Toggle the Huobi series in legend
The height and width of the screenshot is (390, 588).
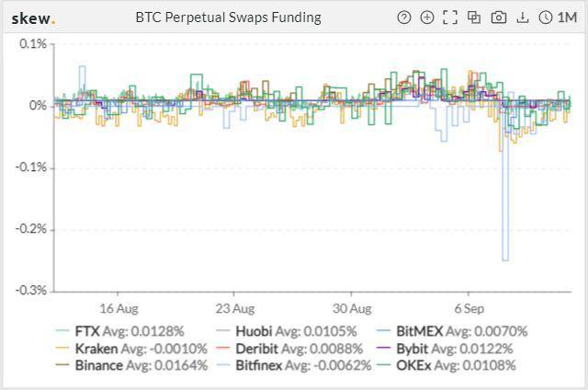point(287,331)
